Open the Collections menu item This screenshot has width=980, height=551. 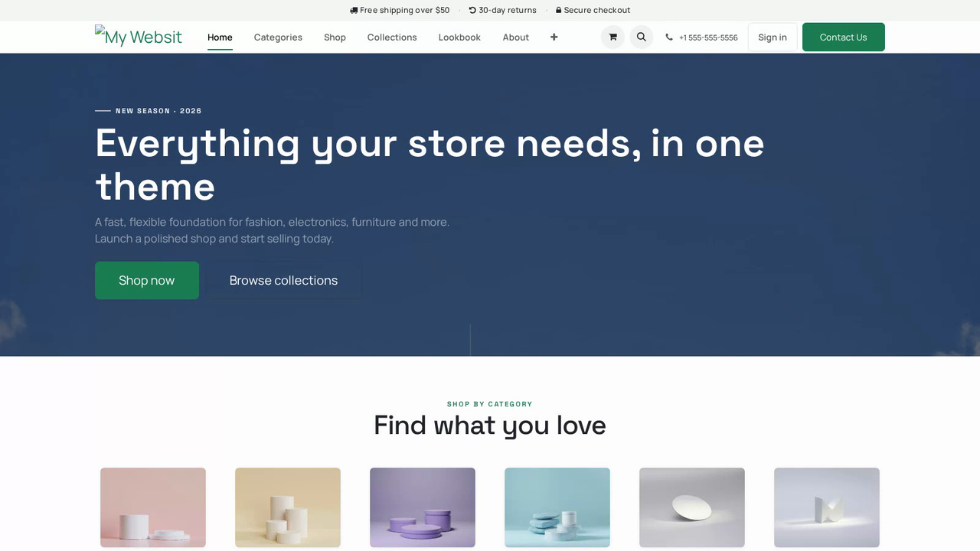coord(392,37)
